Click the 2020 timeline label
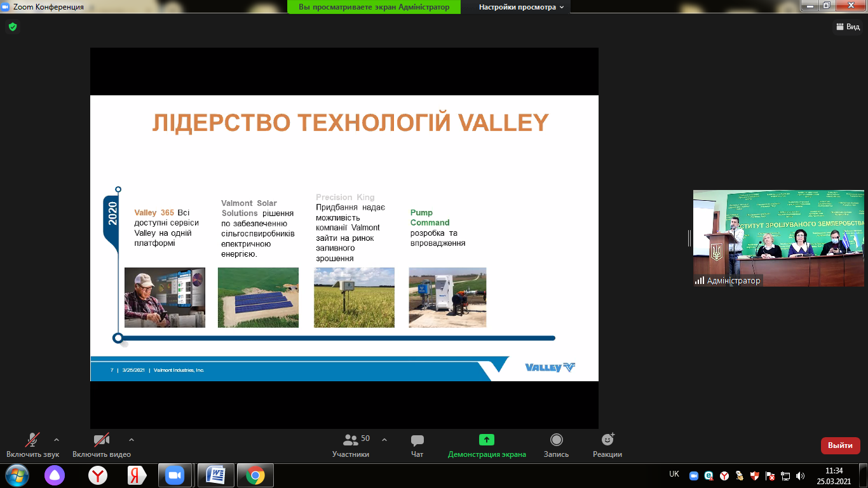The height and width of the screenshot is (488, 868). [112, 215]
